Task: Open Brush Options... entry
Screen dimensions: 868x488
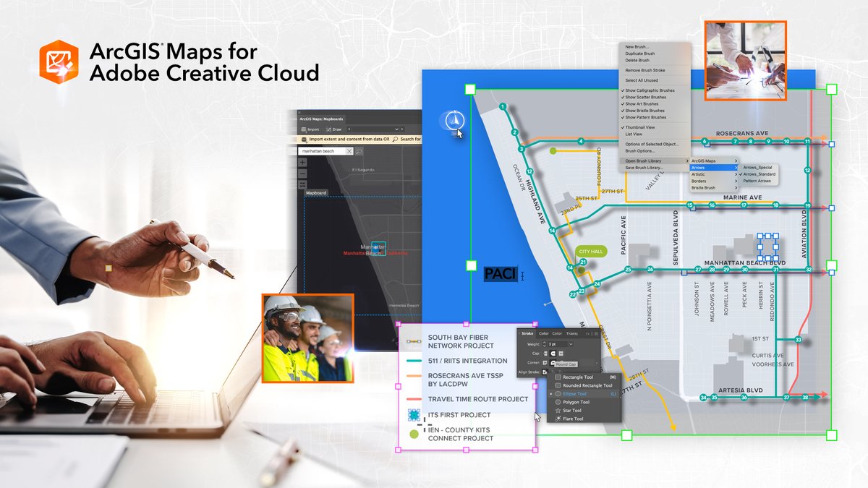Action: pos(640,150)
